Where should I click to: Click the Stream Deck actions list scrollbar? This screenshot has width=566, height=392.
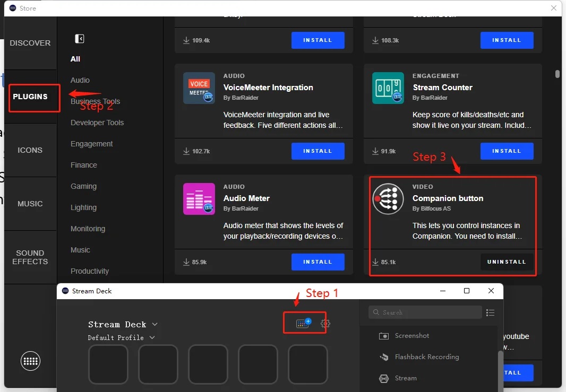coord(500,371)
